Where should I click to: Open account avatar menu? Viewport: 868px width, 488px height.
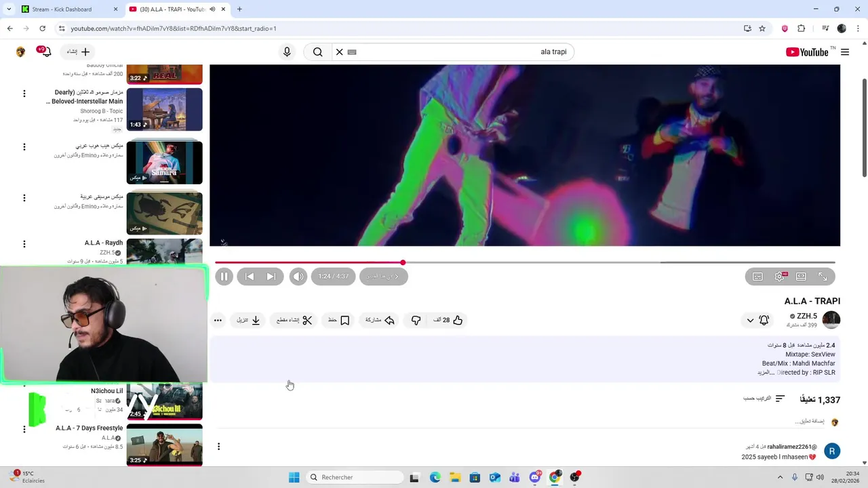[x=20, y=52]
